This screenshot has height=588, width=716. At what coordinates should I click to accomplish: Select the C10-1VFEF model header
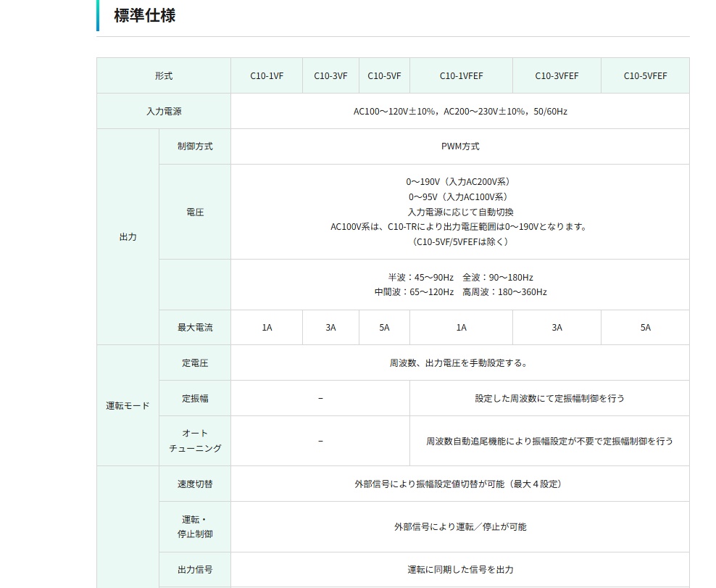461,75
